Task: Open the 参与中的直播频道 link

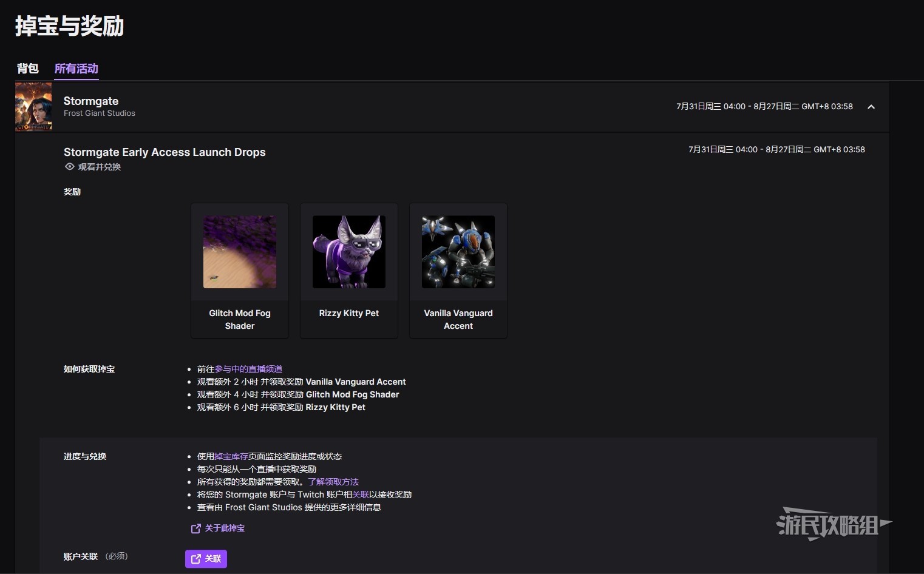Action: pyautogui.click(x=248, y=369)
